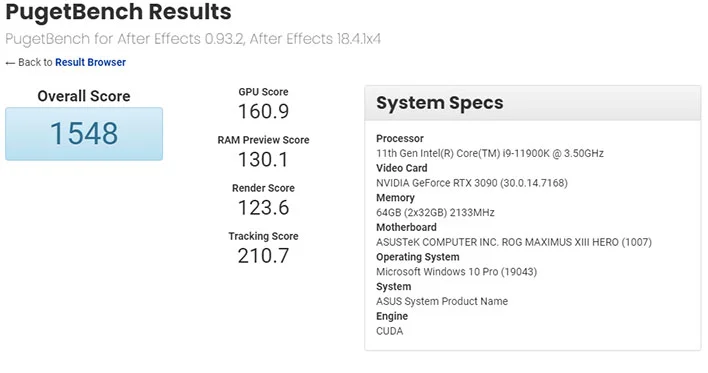Click the Overall Score 1548 box

point(84,134)
